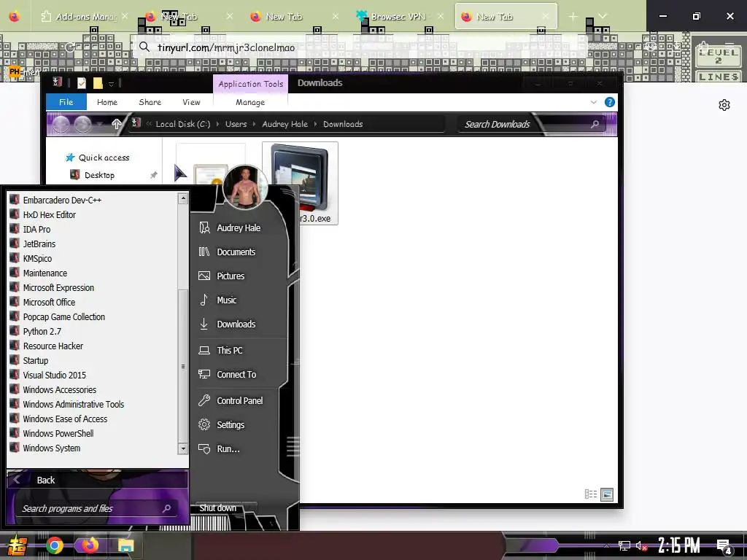Open the Embarcadero Dev-C++ folder
This screenshot has width=747, height=560.
(62, 200)
